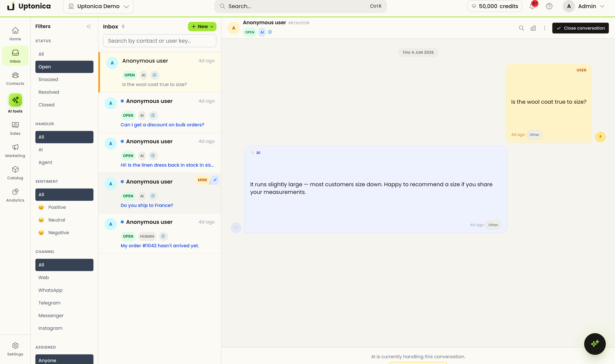Screen dimensions: 615x364
Task: Click the conversation ID #019e92b0
Action: (299, 23)
